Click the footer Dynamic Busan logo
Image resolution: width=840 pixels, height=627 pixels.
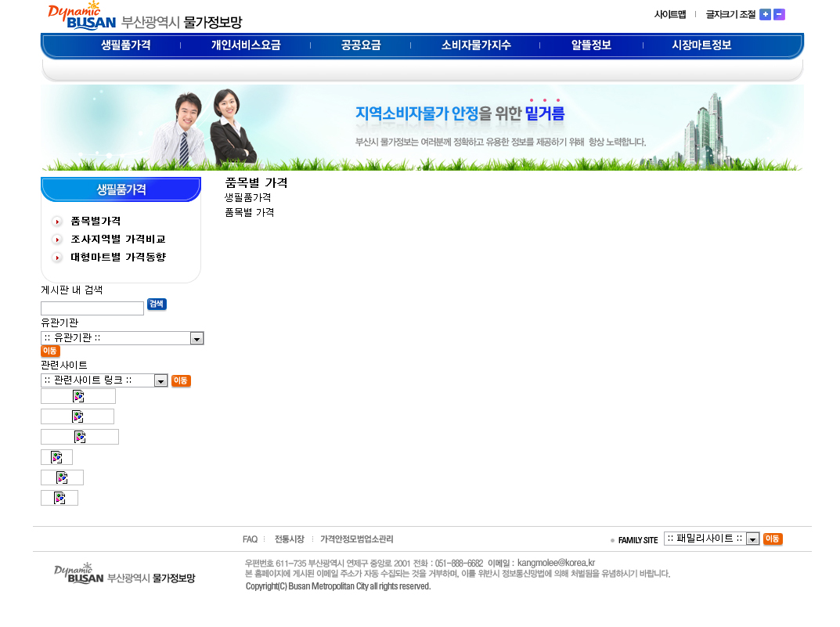coord(124,574)
